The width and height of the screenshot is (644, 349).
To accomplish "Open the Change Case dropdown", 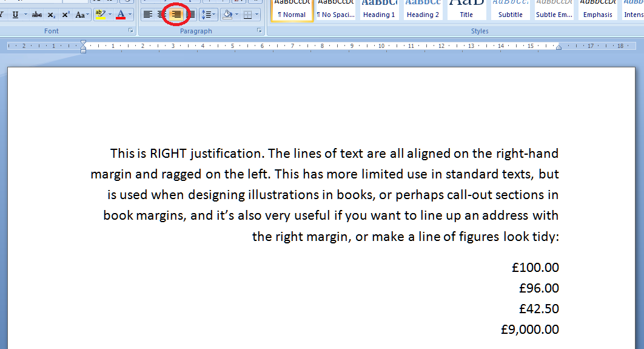I will [x=82, y=14].
